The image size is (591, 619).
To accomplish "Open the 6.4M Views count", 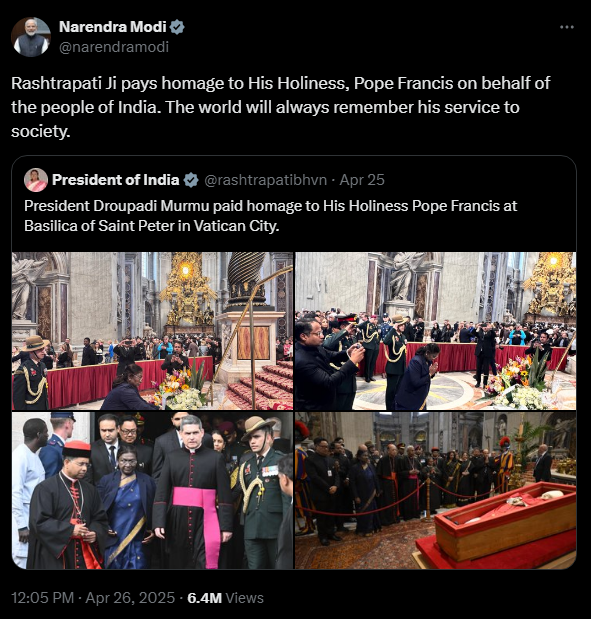I will [x=225, y=598].
